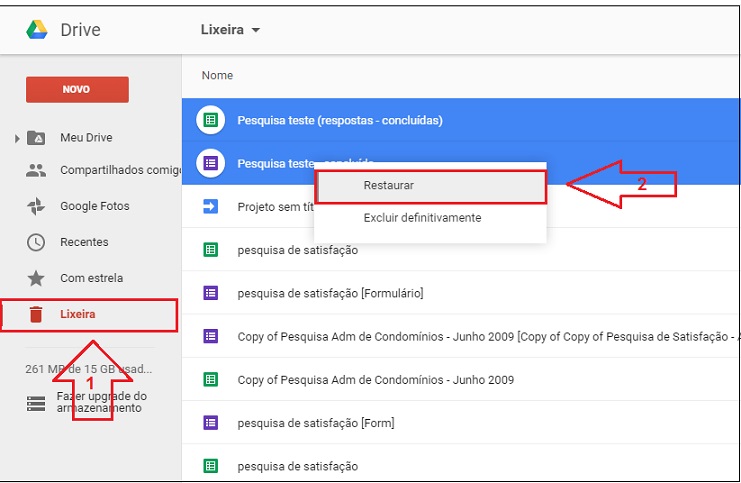Select pesquisa de satisfação [Form] form icon

pos(210,423)
